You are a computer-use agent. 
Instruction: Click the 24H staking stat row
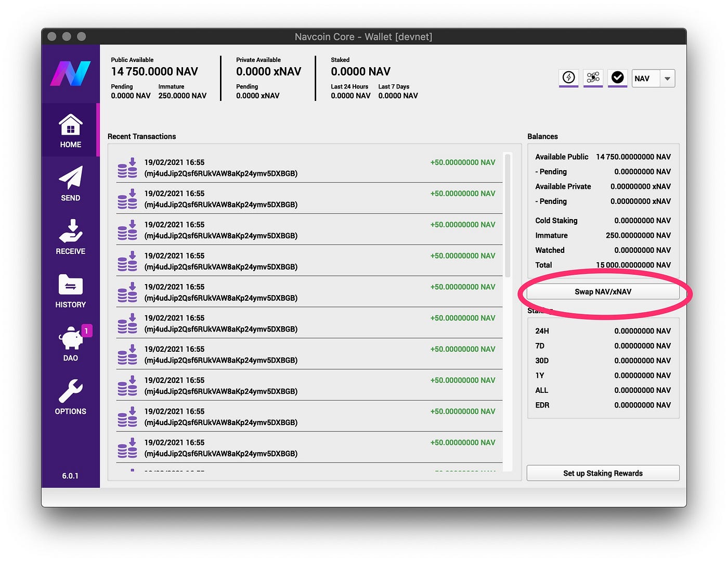pos(603,331)
